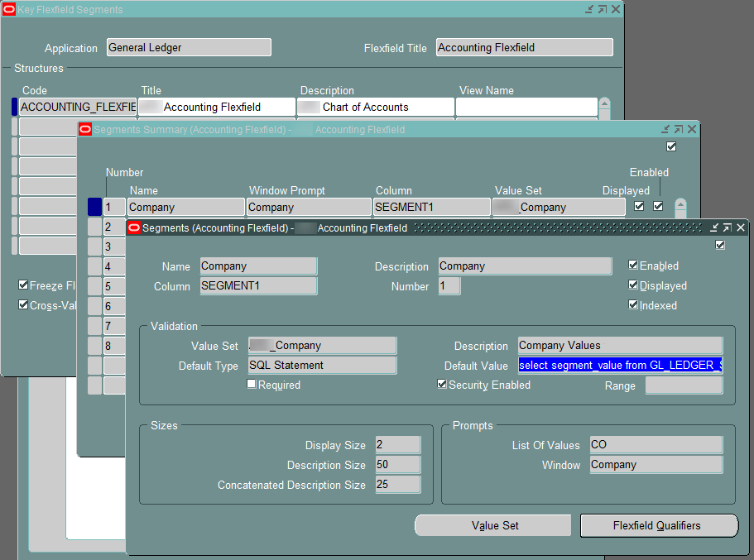754x560 pixels.
Task: Toggle the Indexed checkbox
Action: (633, 304)
